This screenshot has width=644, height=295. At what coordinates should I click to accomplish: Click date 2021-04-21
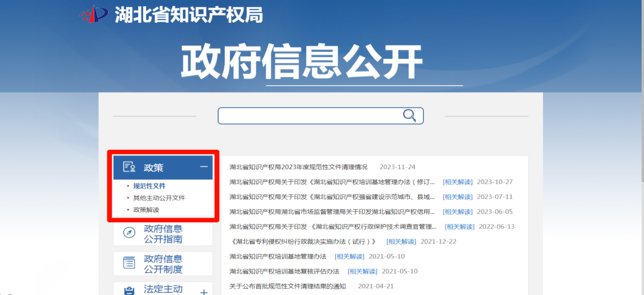(x=376, y=286)
